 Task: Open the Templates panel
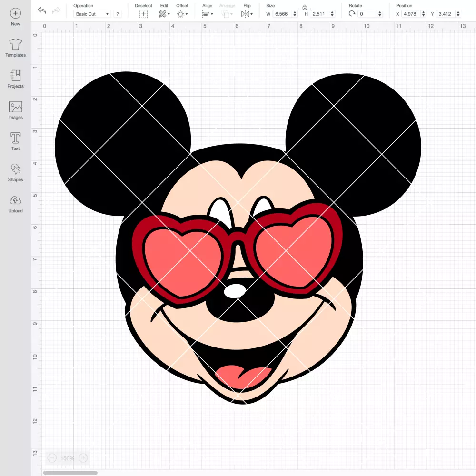(x=16, y=48)
